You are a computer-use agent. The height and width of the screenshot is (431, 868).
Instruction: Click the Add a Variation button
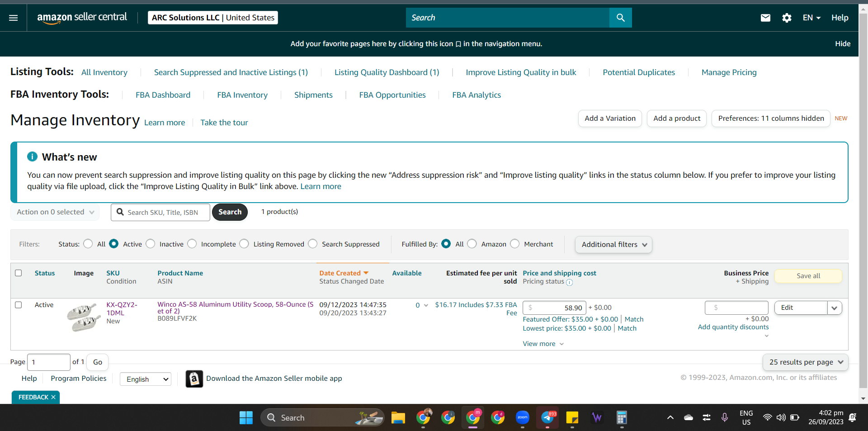pyautogui.click(x=610, y=118)
